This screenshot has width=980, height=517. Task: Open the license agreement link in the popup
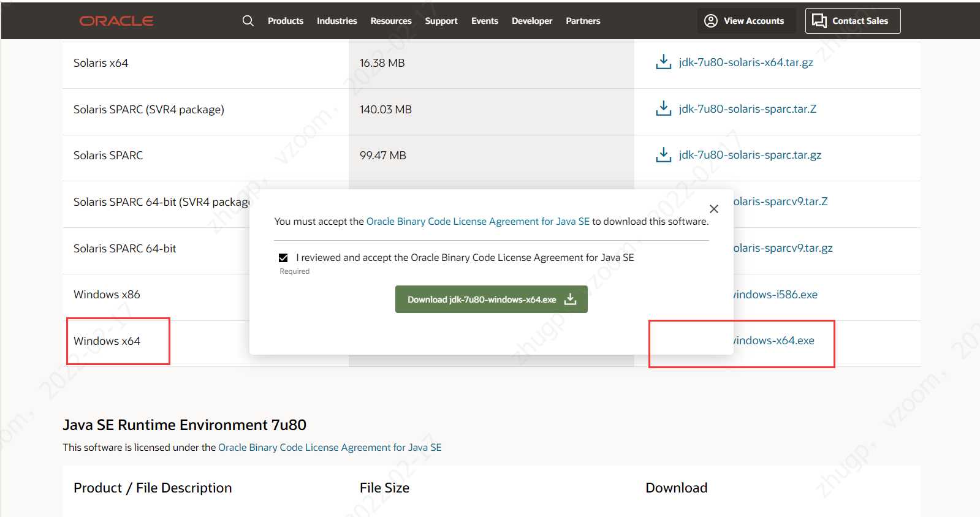coord(478,221)
